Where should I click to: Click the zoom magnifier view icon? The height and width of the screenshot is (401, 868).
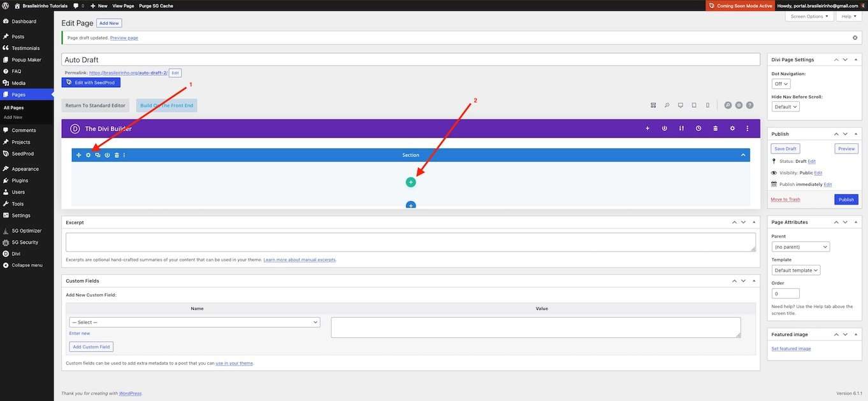[x=667, y=105]
